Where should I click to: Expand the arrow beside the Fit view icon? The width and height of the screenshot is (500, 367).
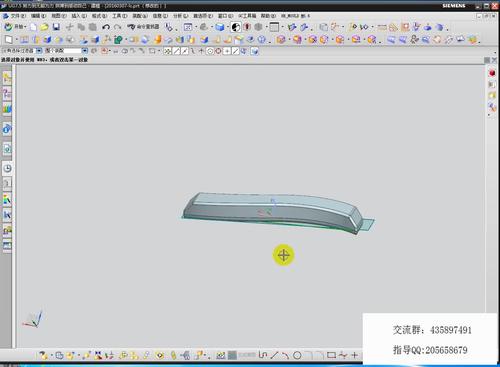point(196,27)
